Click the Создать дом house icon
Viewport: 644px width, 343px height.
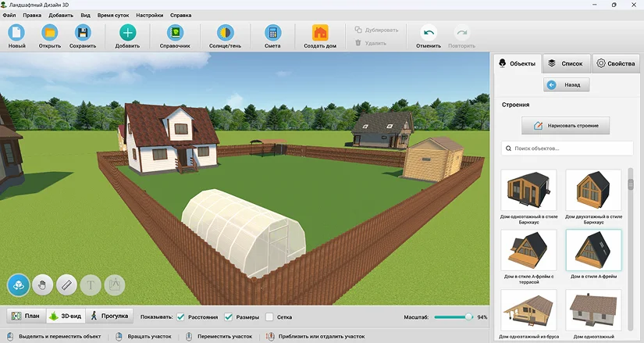[320, 33]
